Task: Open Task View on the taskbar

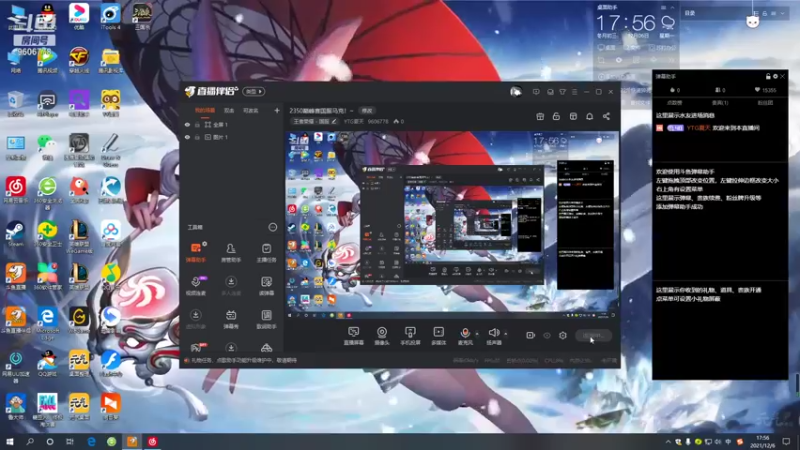Action: tap(70, 441)
